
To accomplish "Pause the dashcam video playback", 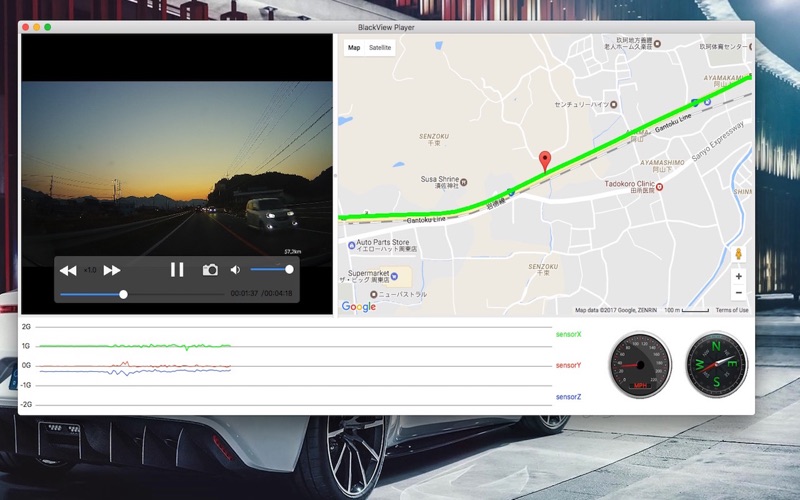I will (x=177, y=269).
